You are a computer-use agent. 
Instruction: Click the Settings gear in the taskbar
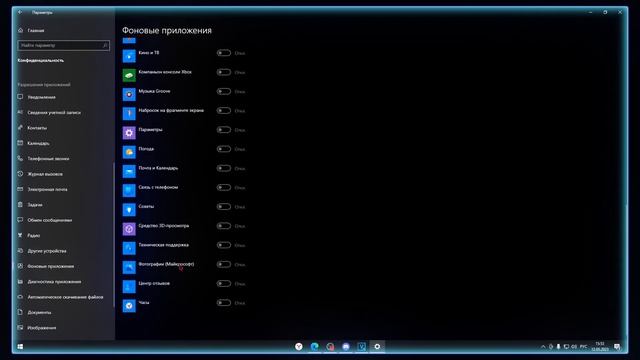(377, 347)
